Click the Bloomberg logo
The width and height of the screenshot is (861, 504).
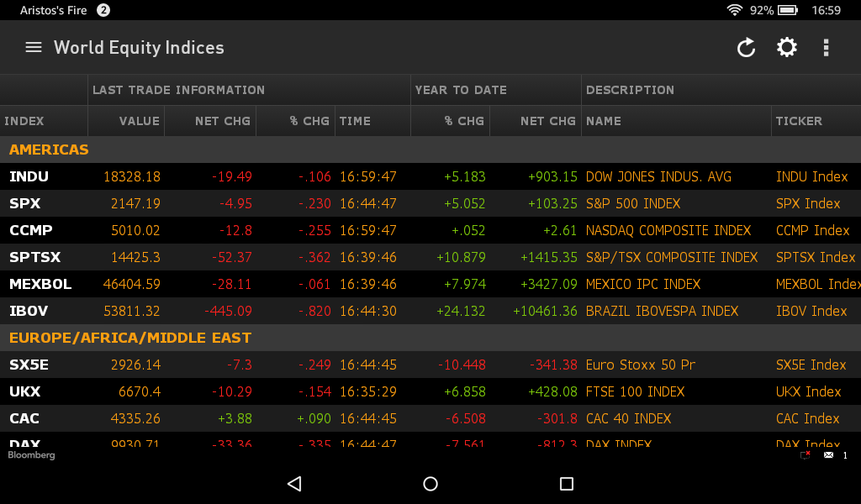[31, 454]
